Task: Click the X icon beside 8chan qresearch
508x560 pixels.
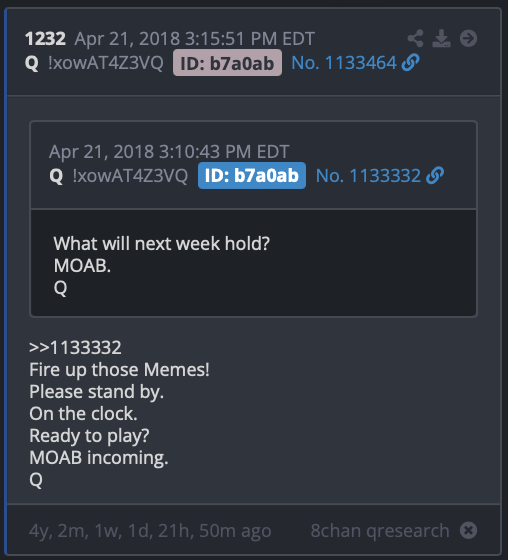Action: click(468, 530)
